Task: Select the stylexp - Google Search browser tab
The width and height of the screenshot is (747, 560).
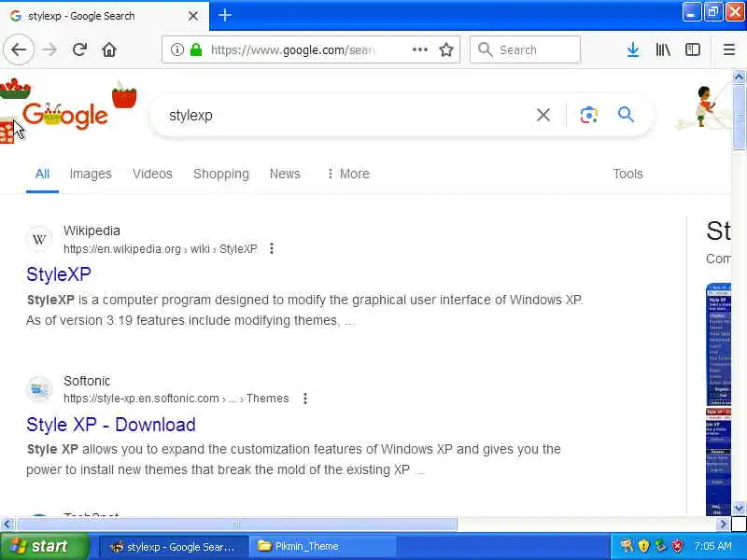Action: tap(105, 16)
